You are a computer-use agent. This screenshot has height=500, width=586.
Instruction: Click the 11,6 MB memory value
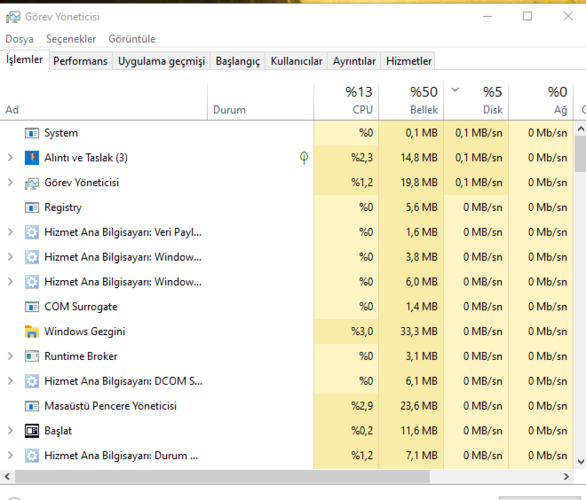coord(419,431)
